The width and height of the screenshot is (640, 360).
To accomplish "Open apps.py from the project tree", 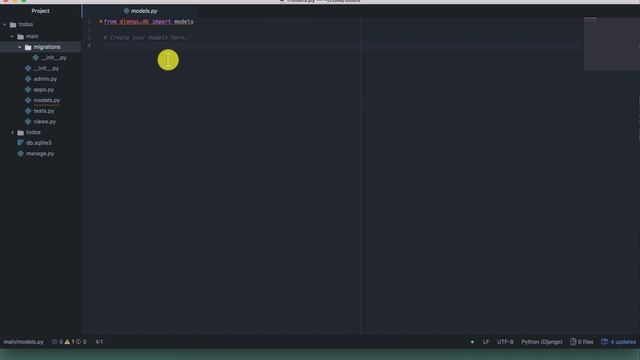I will (x=44, y=89).
